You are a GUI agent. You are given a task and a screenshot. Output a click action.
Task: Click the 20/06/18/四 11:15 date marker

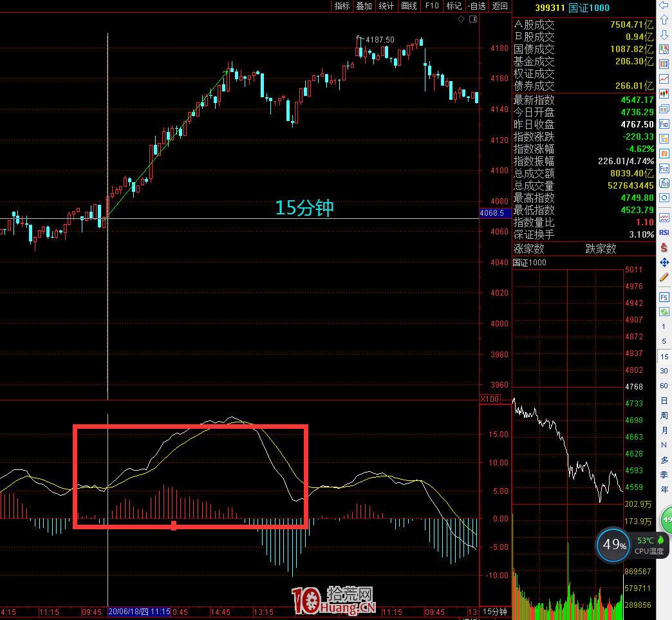coord(139,612)
